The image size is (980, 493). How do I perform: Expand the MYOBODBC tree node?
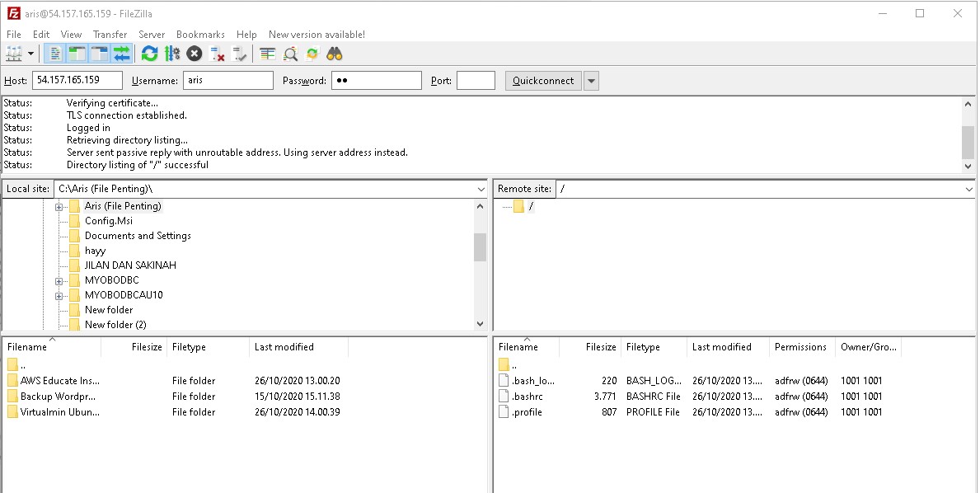pyautogui.click(x=59, y=281)
